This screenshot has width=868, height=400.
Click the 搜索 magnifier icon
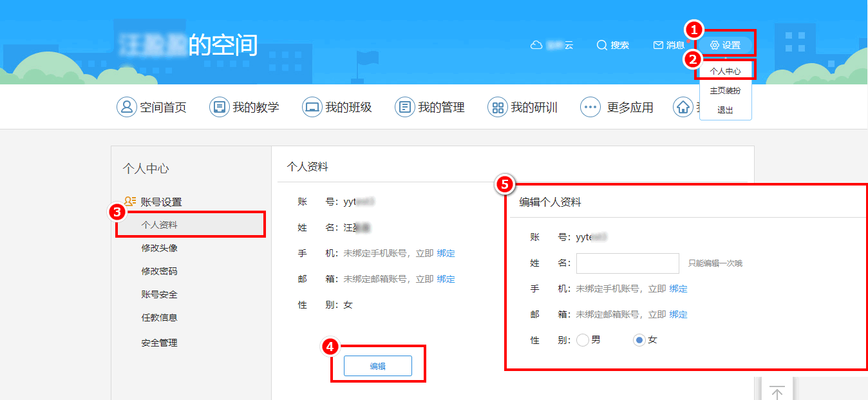(x=602, y=45)
